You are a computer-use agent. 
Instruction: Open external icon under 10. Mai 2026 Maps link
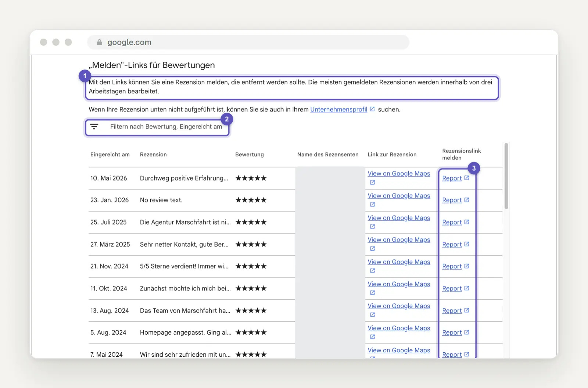coord(372,182)
